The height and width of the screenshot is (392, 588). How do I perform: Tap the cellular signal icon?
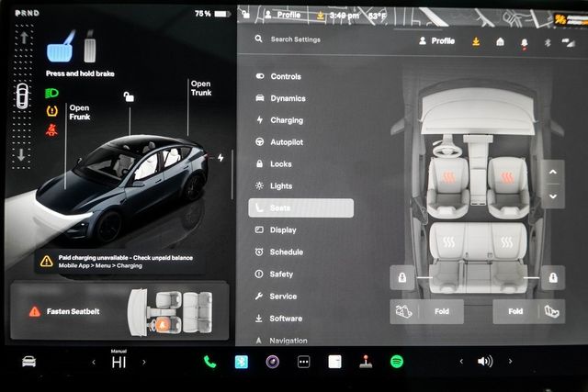569,42
